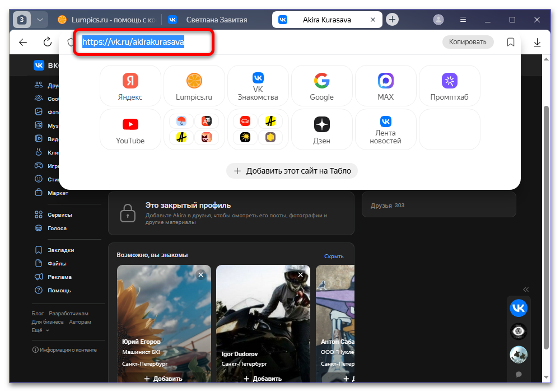Screen dimensions: 560x392
Task: Open Маркет in VK sidebar
Action: [x=58, y=193]
